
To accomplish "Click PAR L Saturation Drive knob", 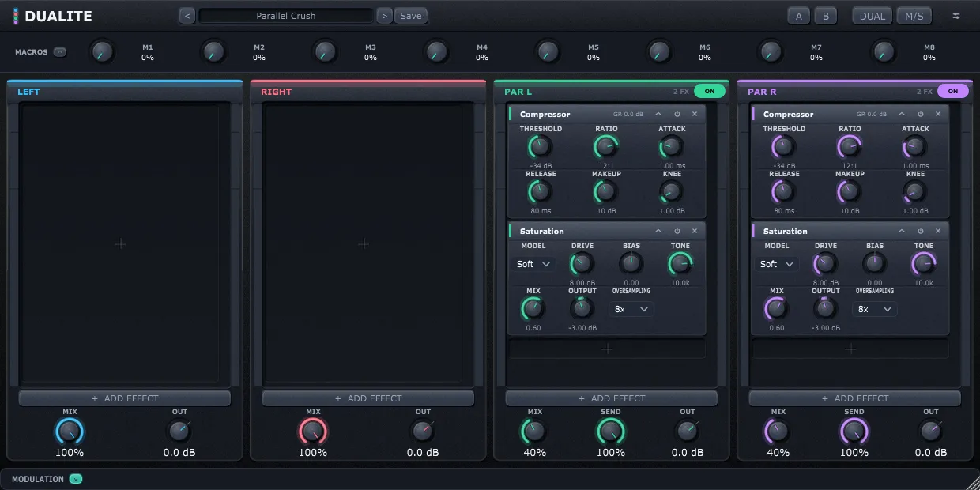I will click(582, 264).
